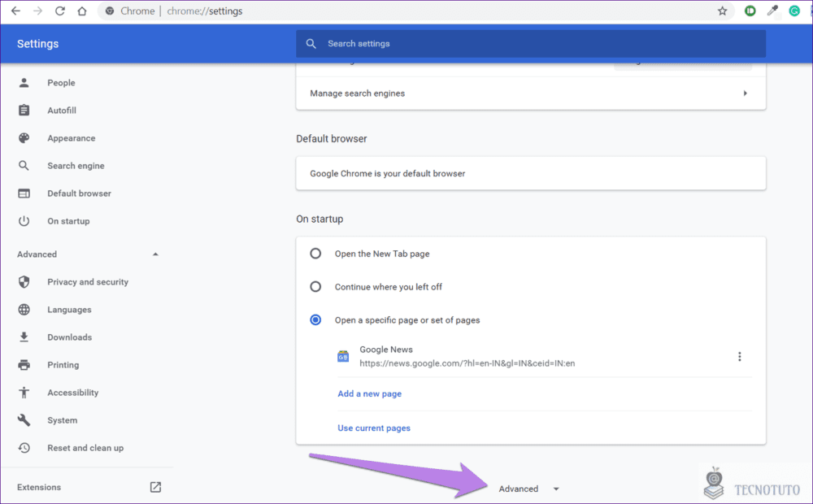The image size is (813, 504).
Task: Click the Google News favicon
Action: tap(343, 356)
